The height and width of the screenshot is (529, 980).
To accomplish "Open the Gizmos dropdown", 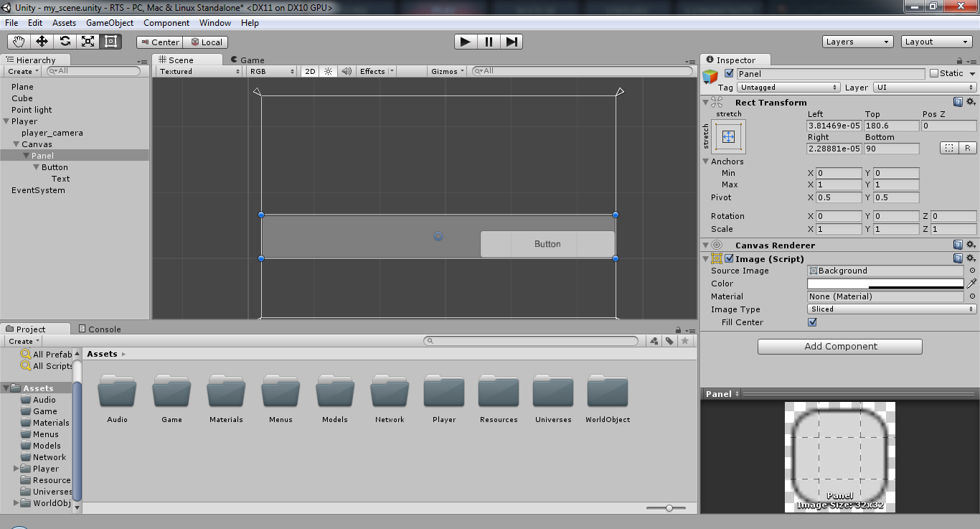I will pyautogui.click(x=448, y=71).
